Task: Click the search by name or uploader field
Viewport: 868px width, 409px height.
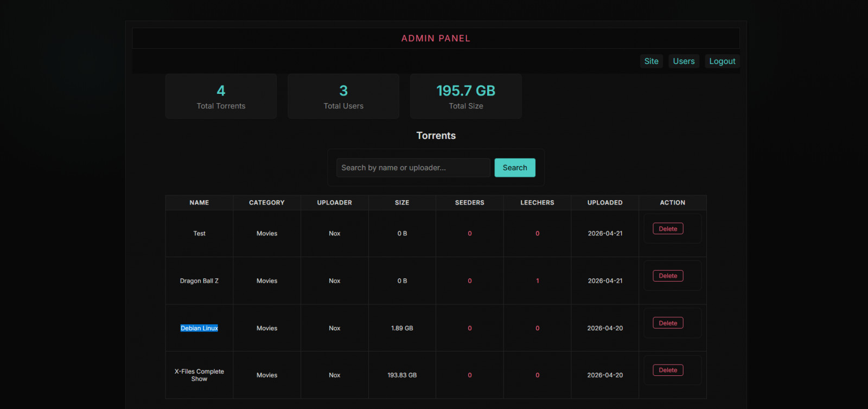Action: (413, 168)
